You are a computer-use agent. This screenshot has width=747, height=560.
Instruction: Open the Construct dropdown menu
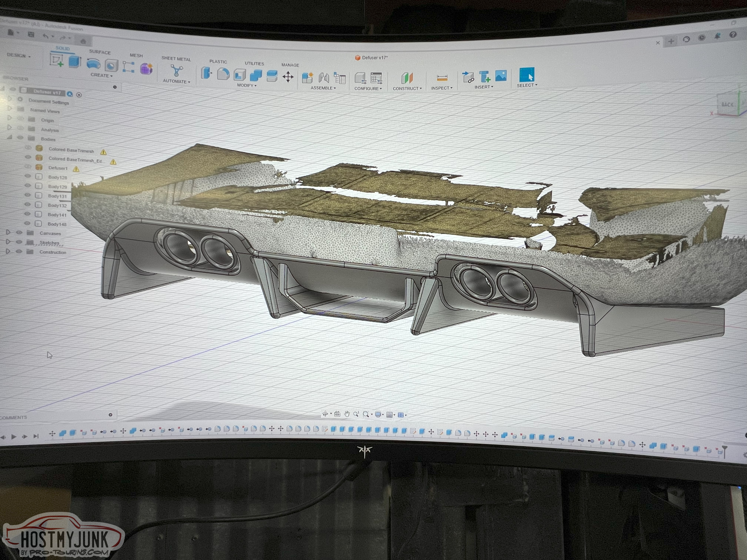[x=407, y=89]
